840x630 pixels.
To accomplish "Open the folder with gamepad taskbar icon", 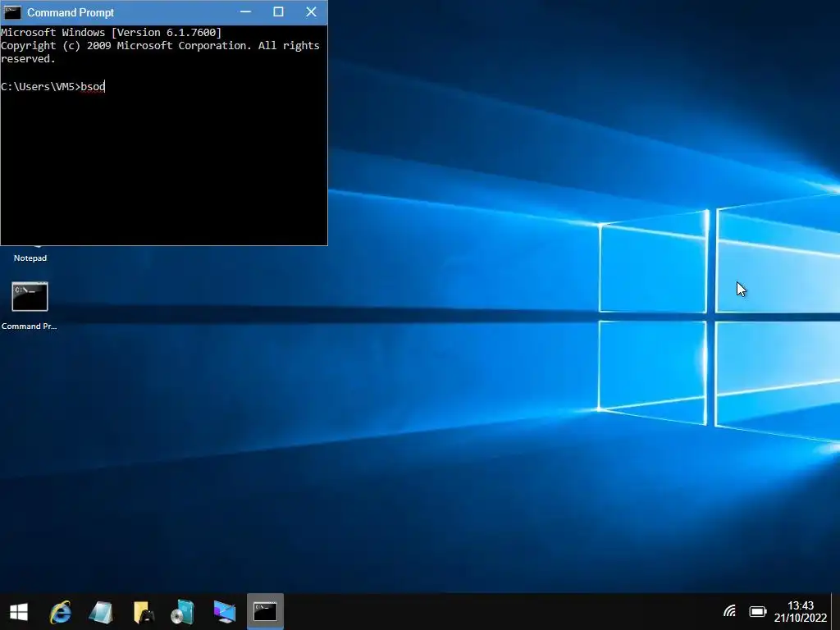I will [143, 612].
